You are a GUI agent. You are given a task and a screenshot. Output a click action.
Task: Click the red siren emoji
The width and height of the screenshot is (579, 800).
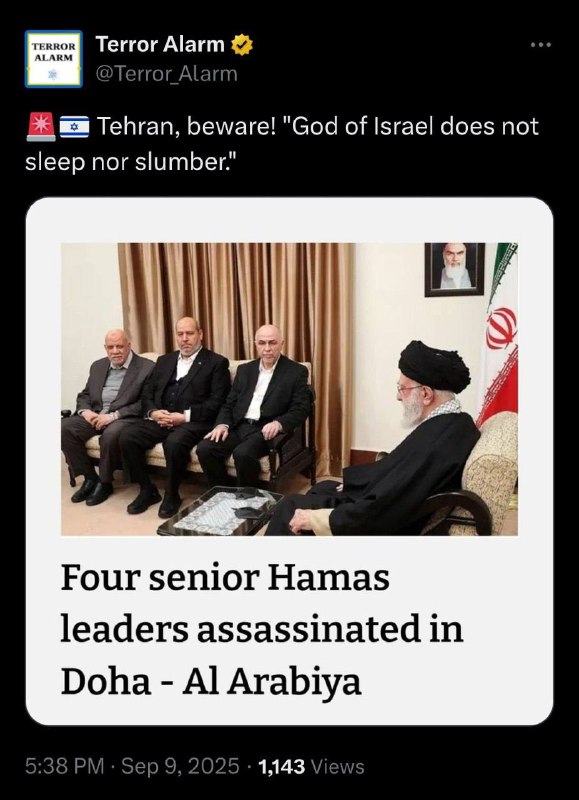click(40, 128)
